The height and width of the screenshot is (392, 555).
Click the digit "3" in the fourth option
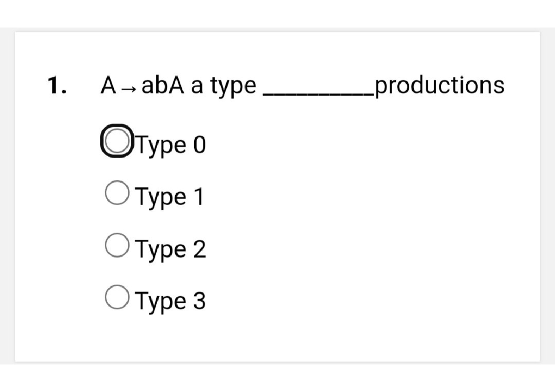199,301
